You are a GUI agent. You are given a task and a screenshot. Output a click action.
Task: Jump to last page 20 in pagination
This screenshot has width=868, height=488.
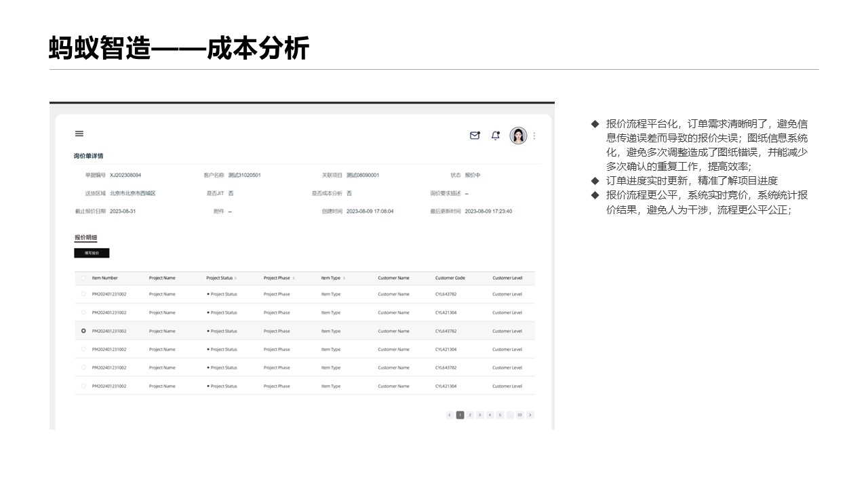point(519,415)
